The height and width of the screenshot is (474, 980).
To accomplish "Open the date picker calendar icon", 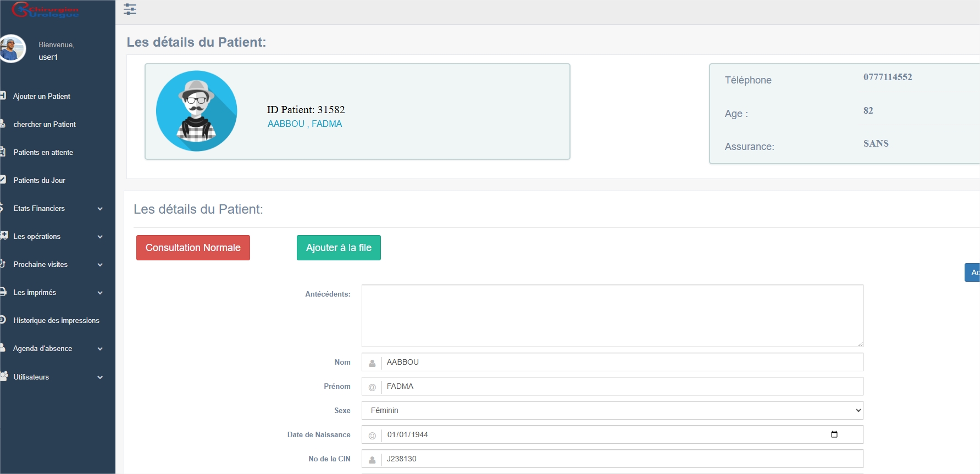I will [834, 434].
